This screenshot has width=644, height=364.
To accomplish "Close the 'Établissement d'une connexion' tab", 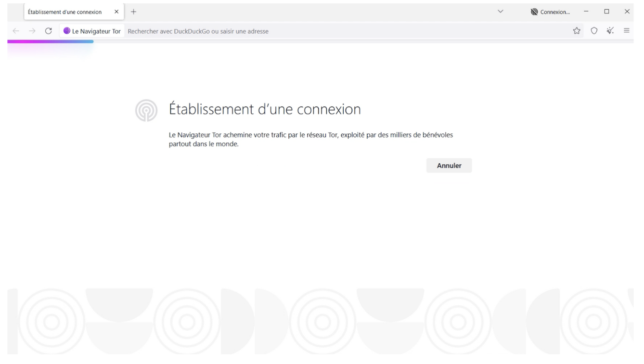I will tap(116, 12).
